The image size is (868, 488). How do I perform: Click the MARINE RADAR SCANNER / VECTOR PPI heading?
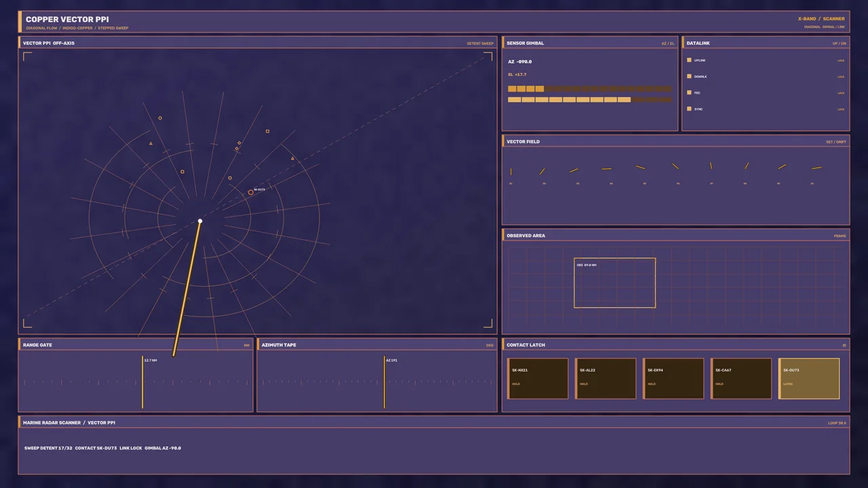(69, 423)
